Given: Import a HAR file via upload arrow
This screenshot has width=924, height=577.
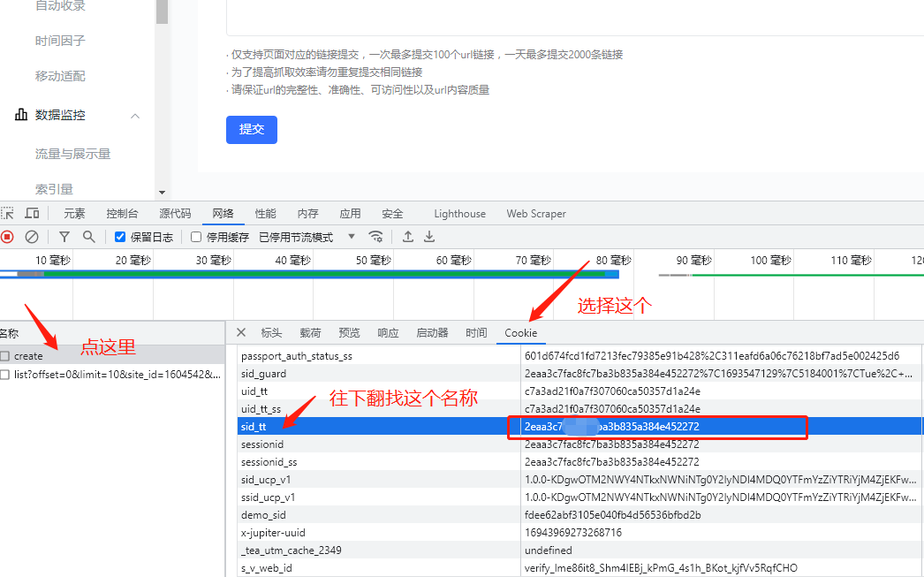Looking at the screenshot, I should (406, 237).
